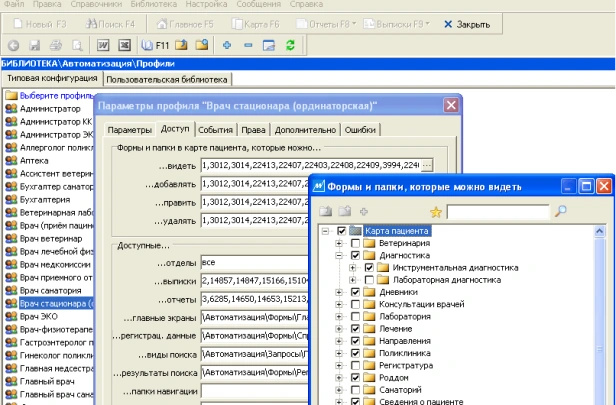
Task: Uncheck the Дневники folder checkbox
Action: 355,292
